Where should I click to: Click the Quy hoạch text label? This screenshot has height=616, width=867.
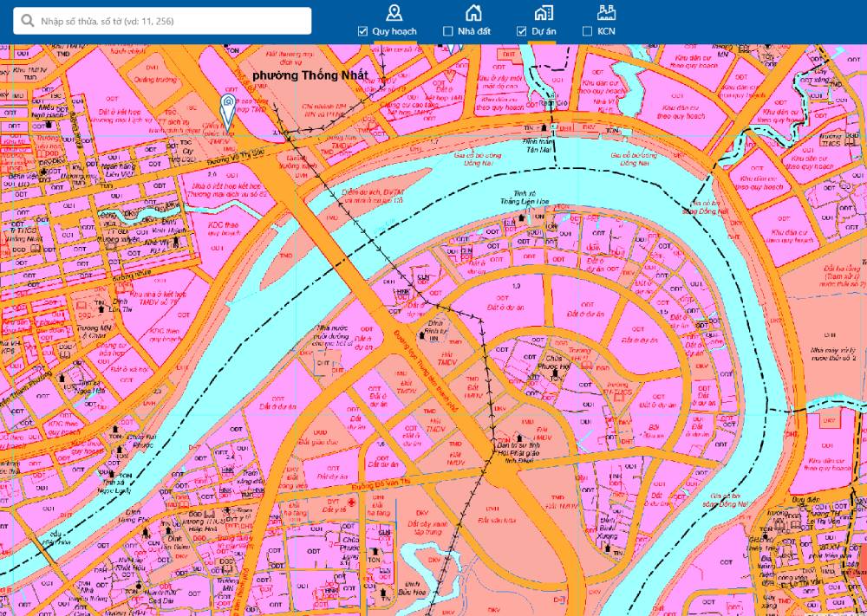click(x=394, y=31)
